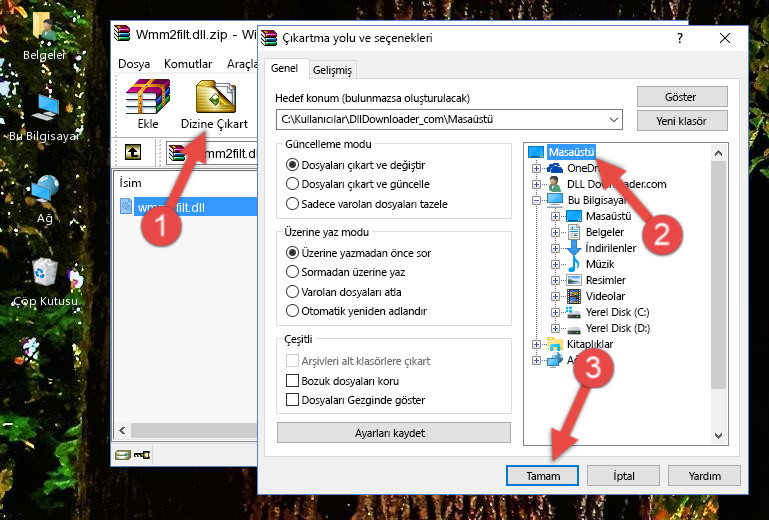
Task: Collapse the Bu Bilgisayar tree node
Action: [536, 200]
